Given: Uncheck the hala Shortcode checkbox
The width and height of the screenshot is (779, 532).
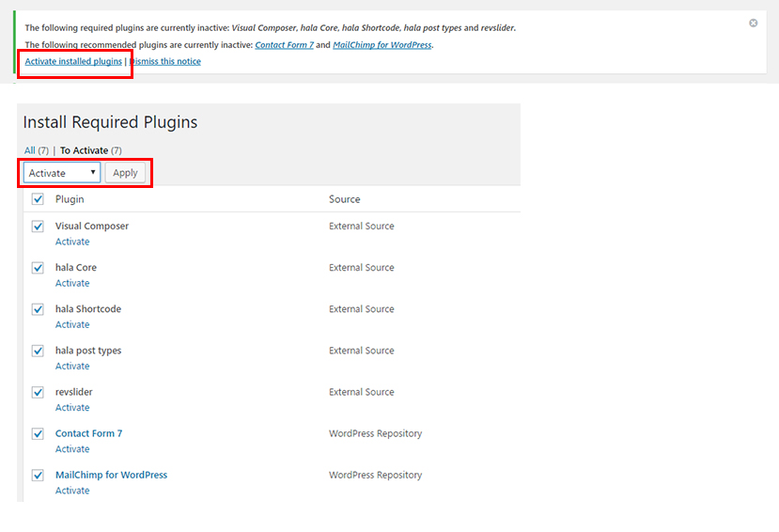Looking at the screenshot, I should click(x=38, y=309).
